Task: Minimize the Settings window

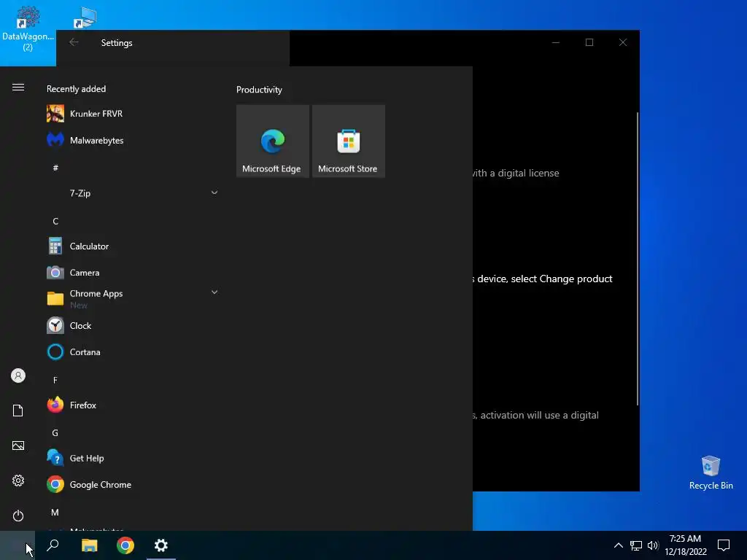Action: tap(555, 42)
